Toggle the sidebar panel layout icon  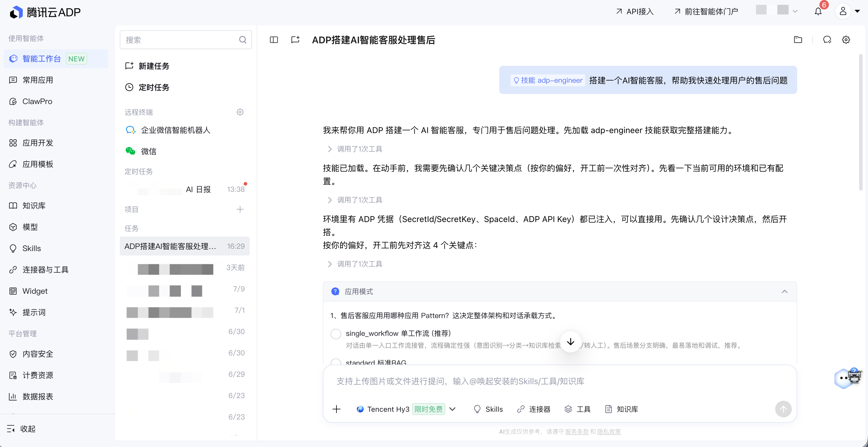pos(274,40)
